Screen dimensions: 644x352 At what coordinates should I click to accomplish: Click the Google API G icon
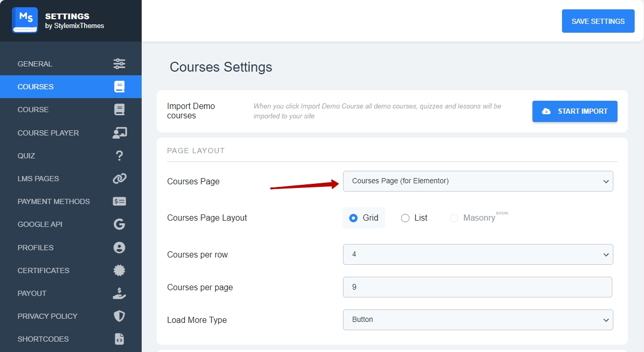[119, 224]
